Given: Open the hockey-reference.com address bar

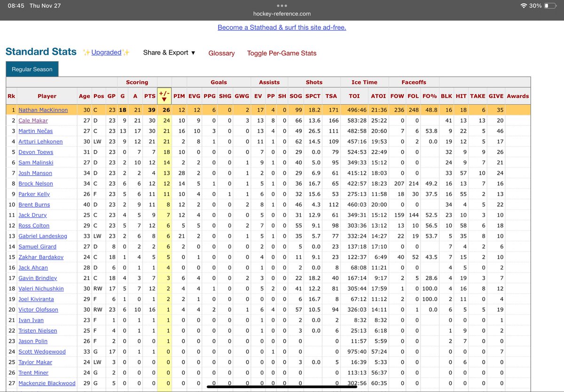Looking at the screenshot, I should [282, 14].
